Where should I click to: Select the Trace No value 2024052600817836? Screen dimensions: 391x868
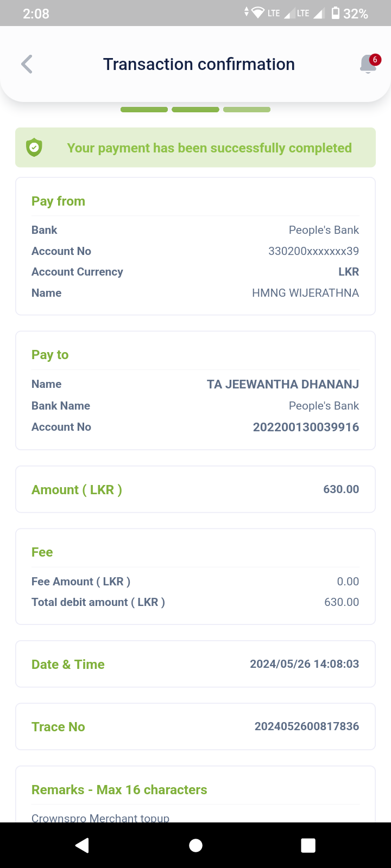tap(307, 726)
